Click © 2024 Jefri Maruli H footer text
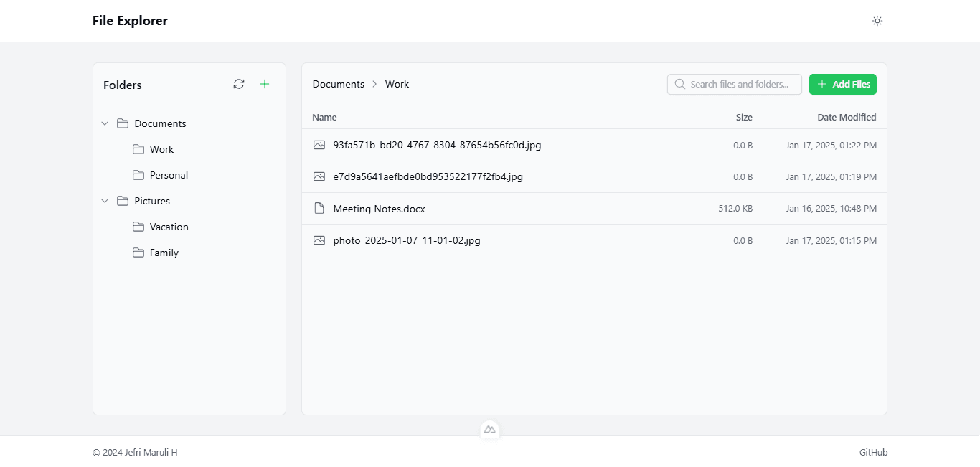Viewport: 980px width, 467px height. [x=135, y=452]
